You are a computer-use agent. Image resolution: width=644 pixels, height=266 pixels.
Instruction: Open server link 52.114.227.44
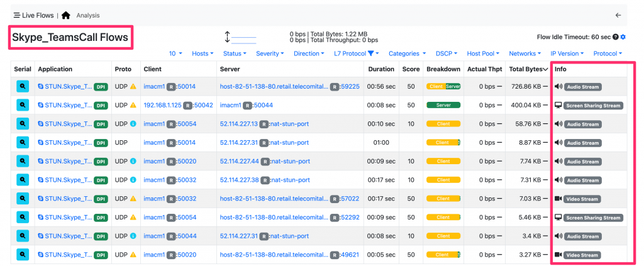pyautogui.click(x=240, y=162)
